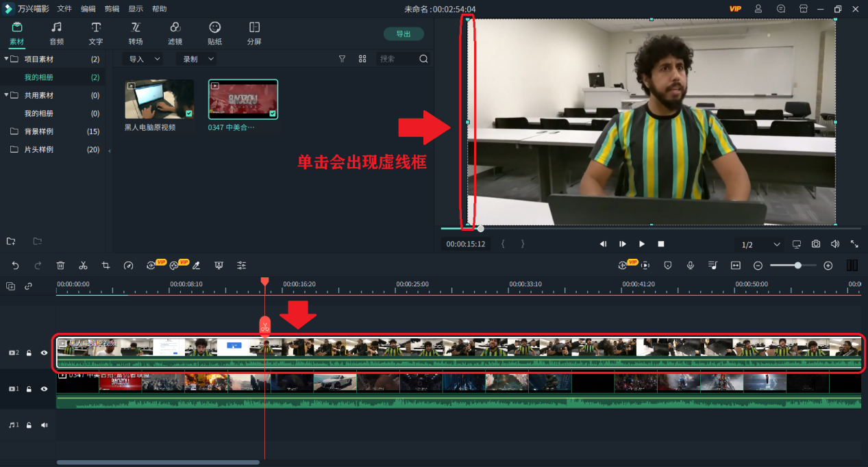Click the VIP badge in title bar
The height and width of the screenshot is (467, 868).
735,9
